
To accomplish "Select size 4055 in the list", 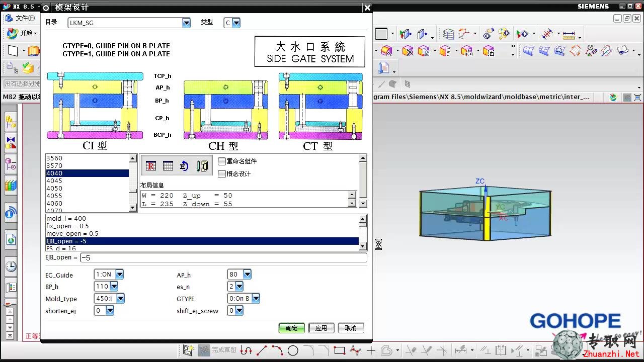I will 87,196.
